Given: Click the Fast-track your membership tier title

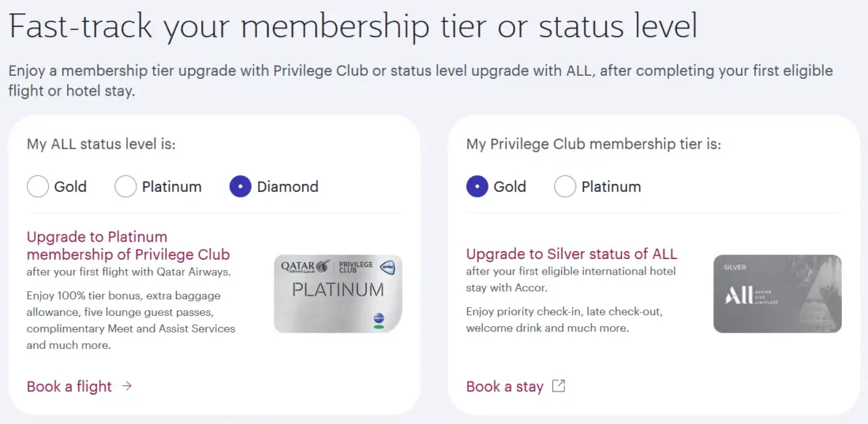Looking at the screenshot, I should [353, 27].
